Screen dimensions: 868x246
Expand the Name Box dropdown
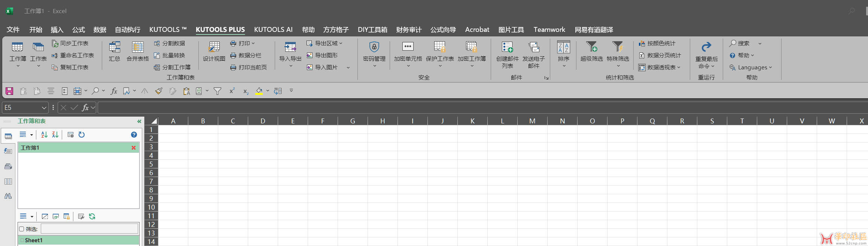point(44,108)
